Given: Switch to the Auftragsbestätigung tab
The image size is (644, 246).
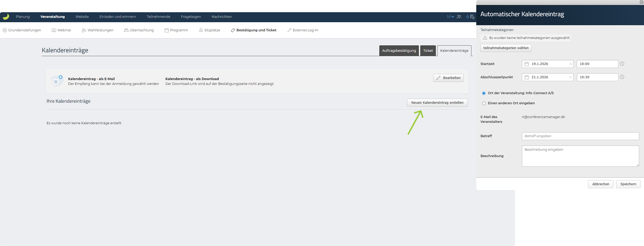Looking at the screenshot, I should point(399,51).
